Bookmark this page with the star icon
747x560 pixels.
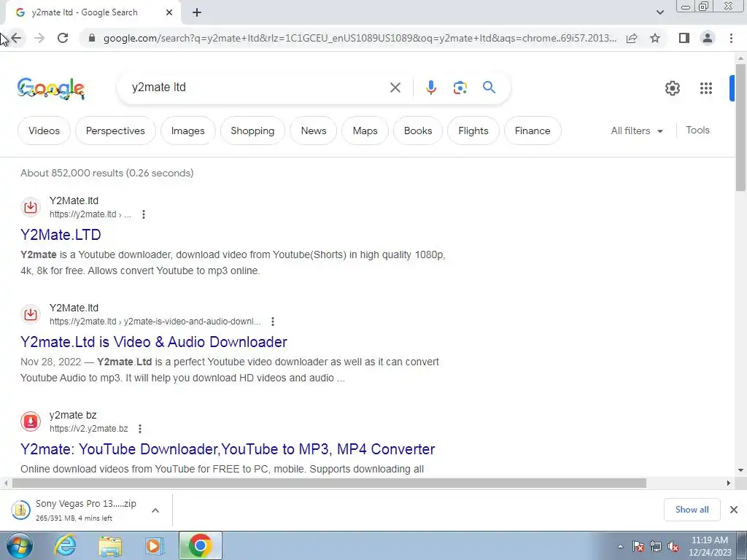click(x=655, y=38)
